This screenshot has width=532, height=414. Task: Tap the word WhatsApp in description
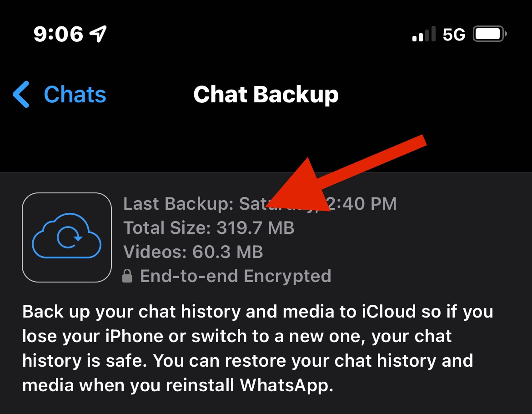[x=286, y=385]
